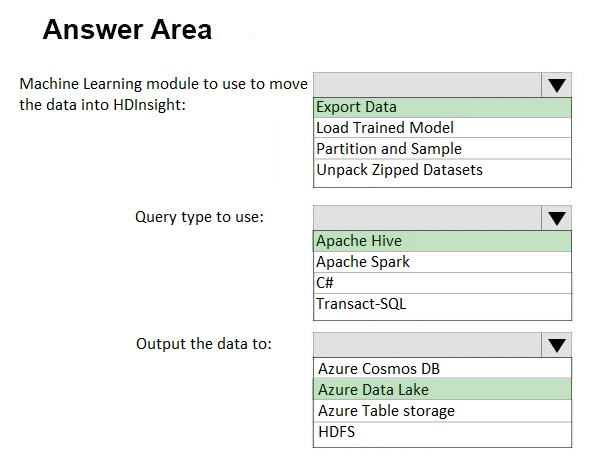Pick HDFS as the output destination
This screenshot has height=461, width=589.
click(x=442, y=432)
